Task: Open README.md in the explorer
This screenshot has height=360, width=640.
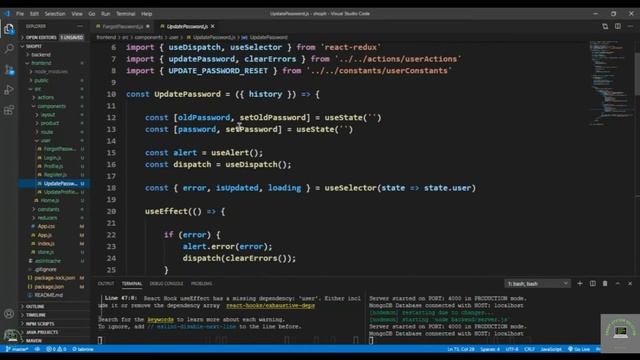Action: pyautogui.click(x=48, y=295)
